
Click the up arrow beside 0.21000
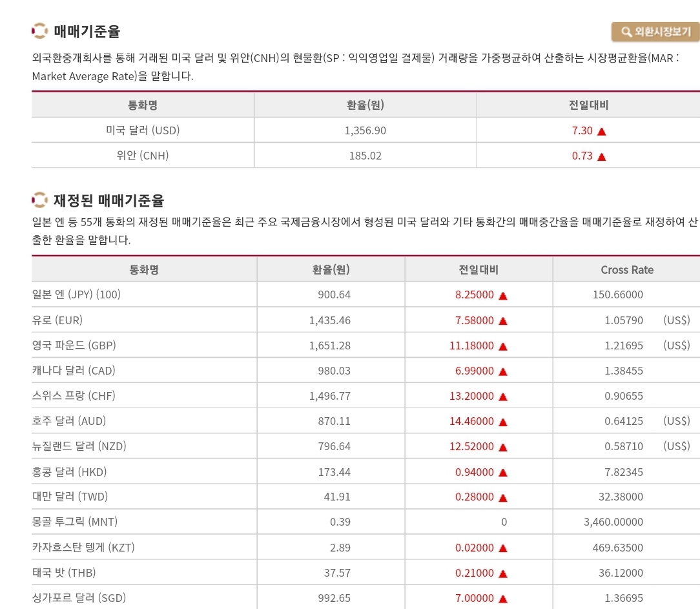[502, 573]
